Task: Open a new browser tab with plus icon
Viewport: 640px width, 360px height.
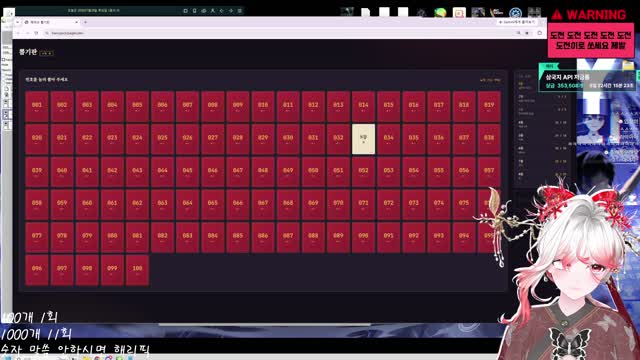Action: pyautogui.click(x=85, y=22)
